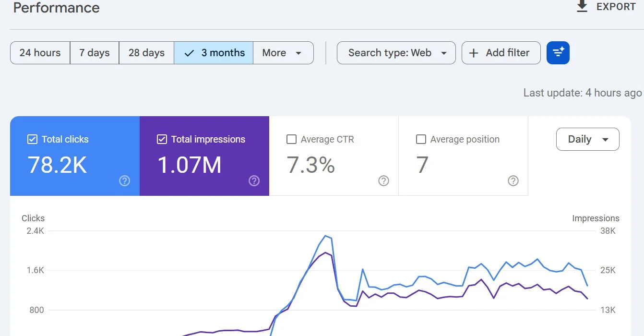
Task: Click help icon on Average position card
Action: 513,180
